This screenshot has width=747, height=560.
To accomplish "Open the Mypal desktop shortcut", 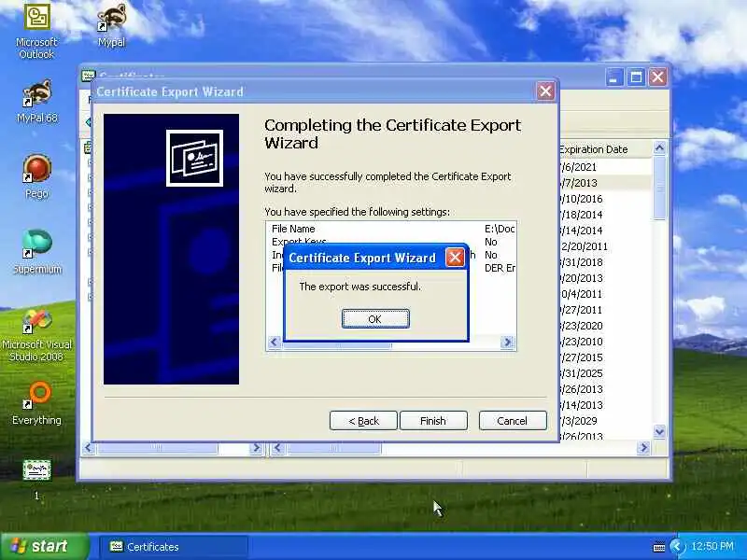I will click(111, 26).
